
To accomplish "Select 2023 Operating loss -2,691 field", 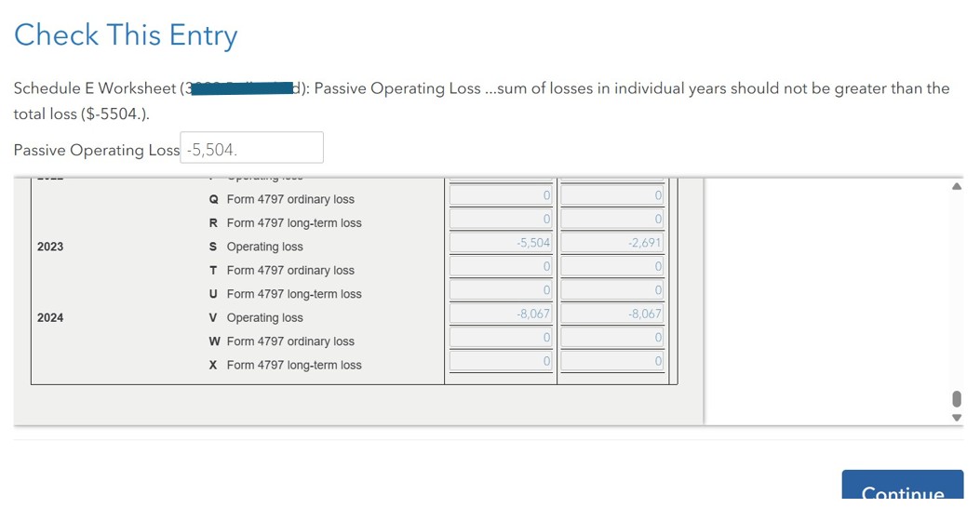I will [x=611, y=243].
